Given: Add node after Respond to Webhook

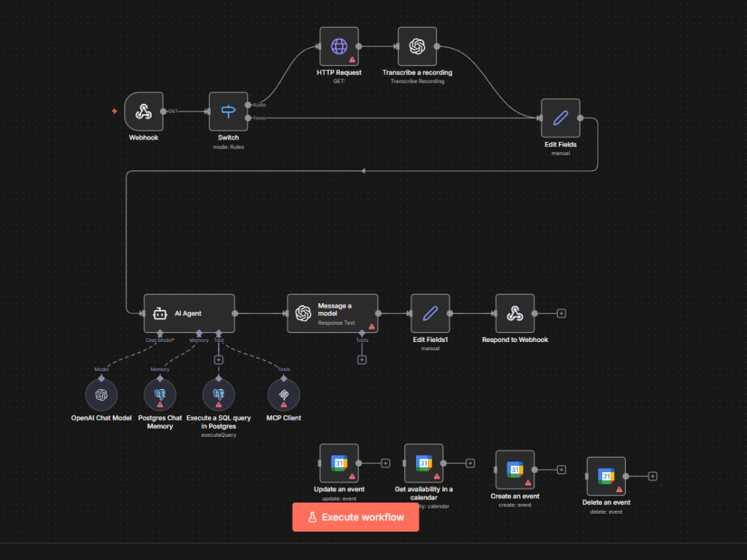Looking at the screenshot, I should click(x=561, y=314).
